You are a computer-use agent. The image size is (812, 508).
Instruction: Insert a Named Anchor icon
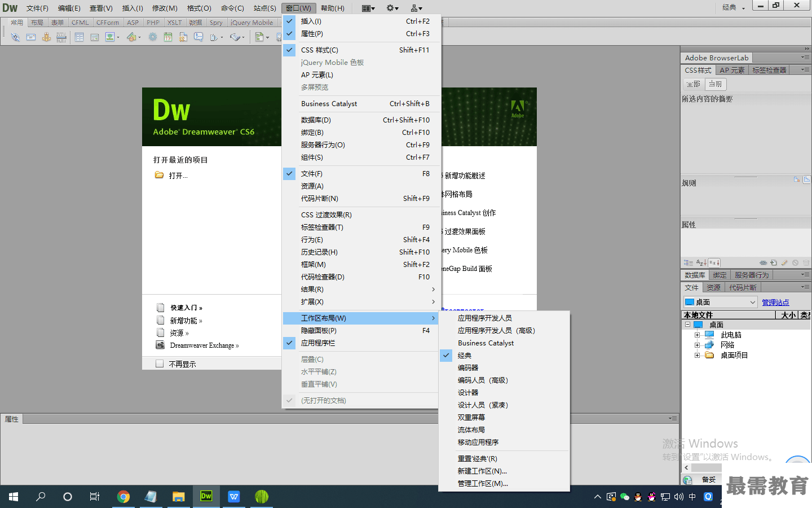point(46,37)
